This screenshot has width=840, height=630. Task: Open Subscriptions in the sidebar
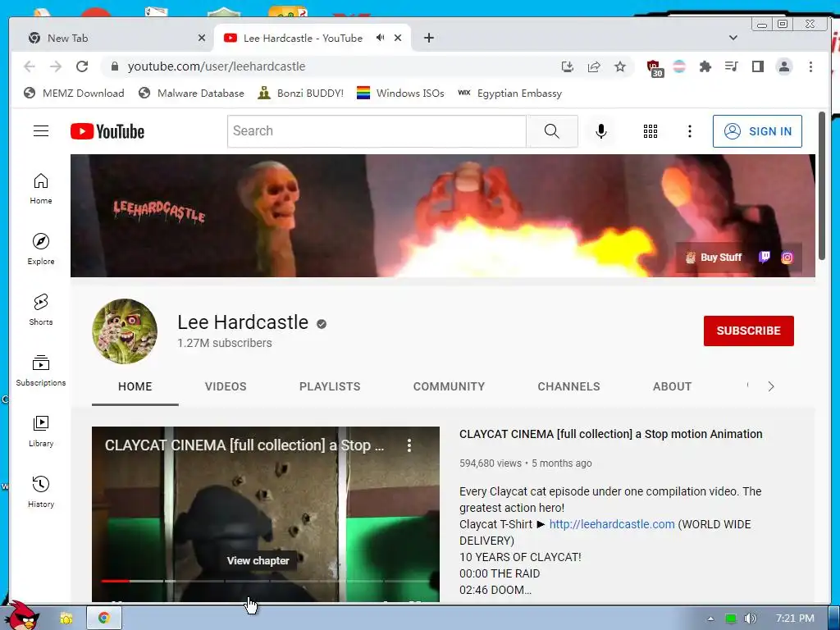pos(41,370)
